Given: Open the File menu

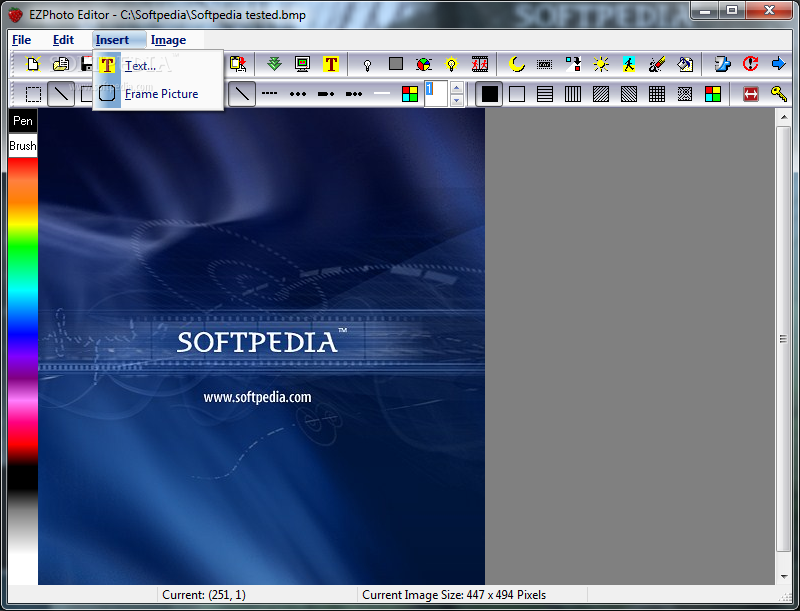Looking at the screenshot, I should (21, 40).
